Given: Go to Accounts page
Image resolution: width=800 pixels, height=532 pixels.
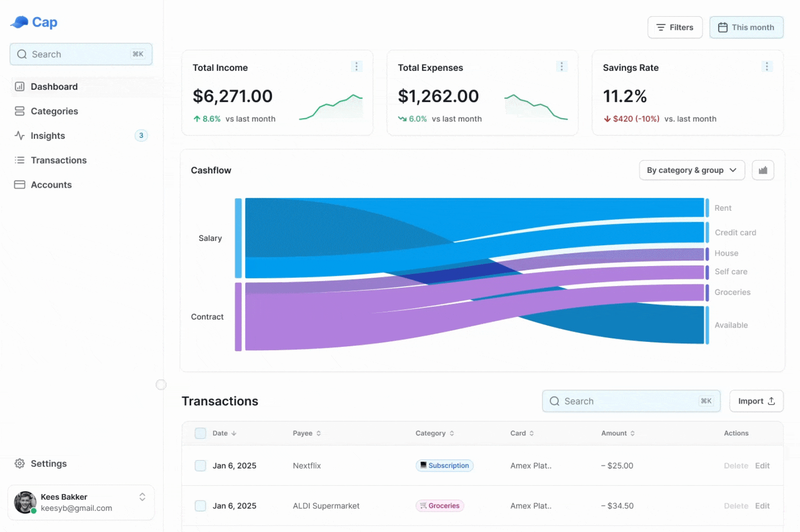Looking at the screenshot, I should [x=81, y=185].
